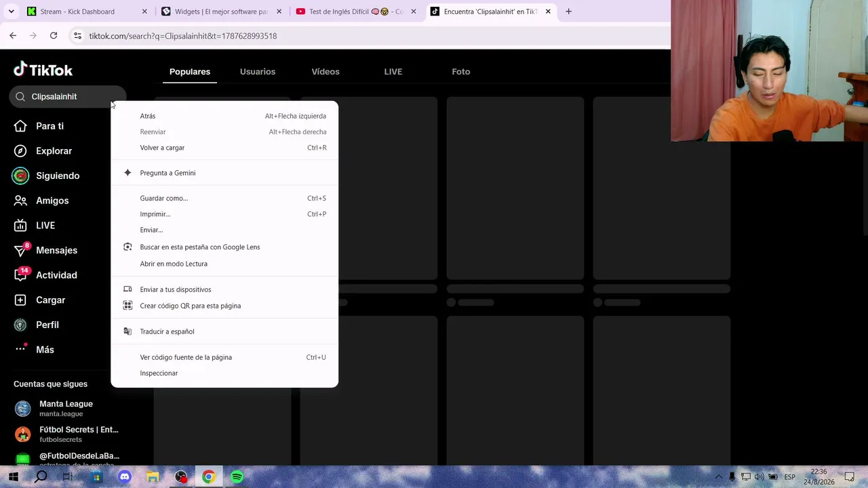Open the Amigos section
868x488 pixels.
click(42, 201)
